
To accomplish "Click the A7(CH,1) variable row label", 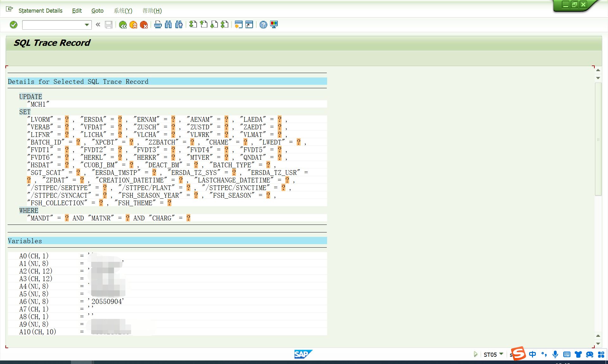I will tap(34, 309).
